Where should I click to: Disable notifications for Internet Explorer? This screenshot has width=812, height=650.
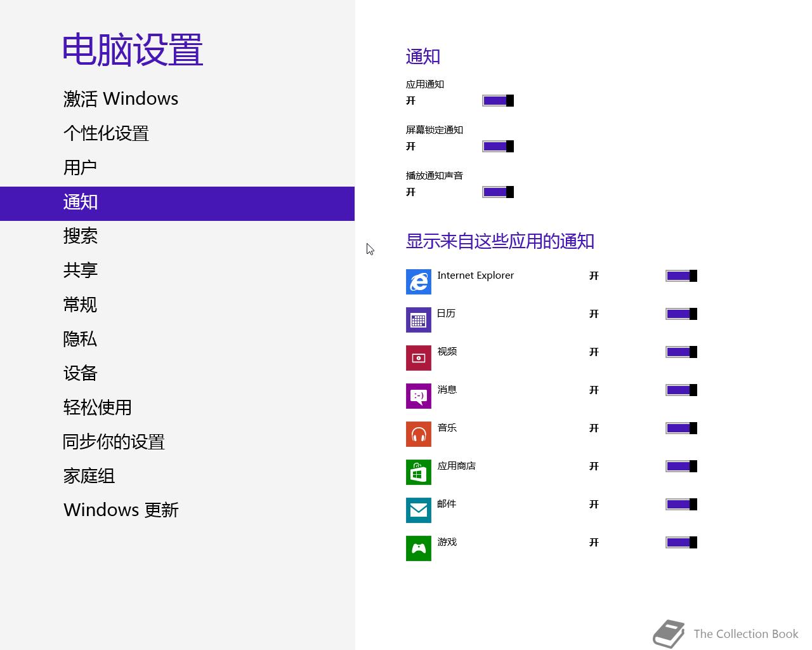coord(681,275)
